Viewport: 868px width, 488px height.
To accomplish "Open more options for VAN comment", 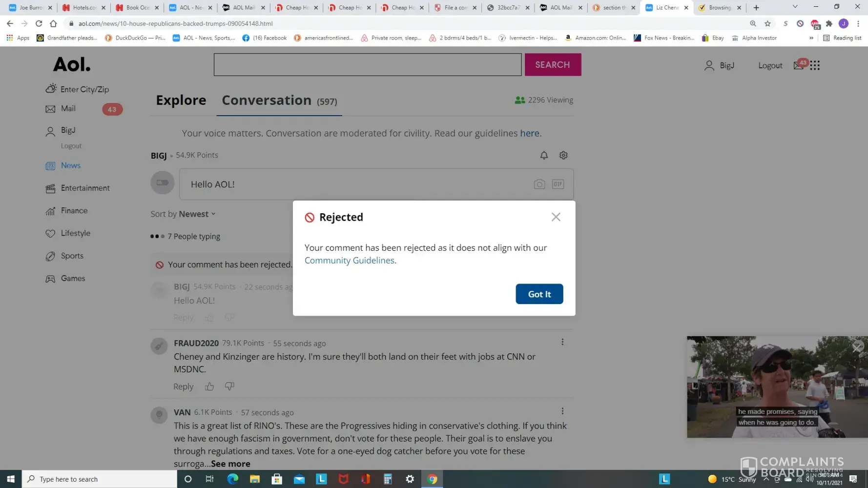I will 562,411.
